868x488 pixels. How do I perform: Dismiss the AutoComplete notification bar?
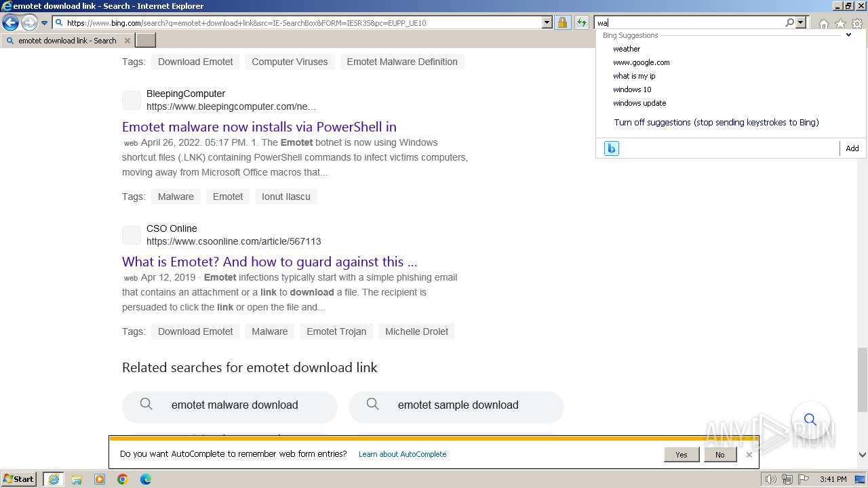749,455
